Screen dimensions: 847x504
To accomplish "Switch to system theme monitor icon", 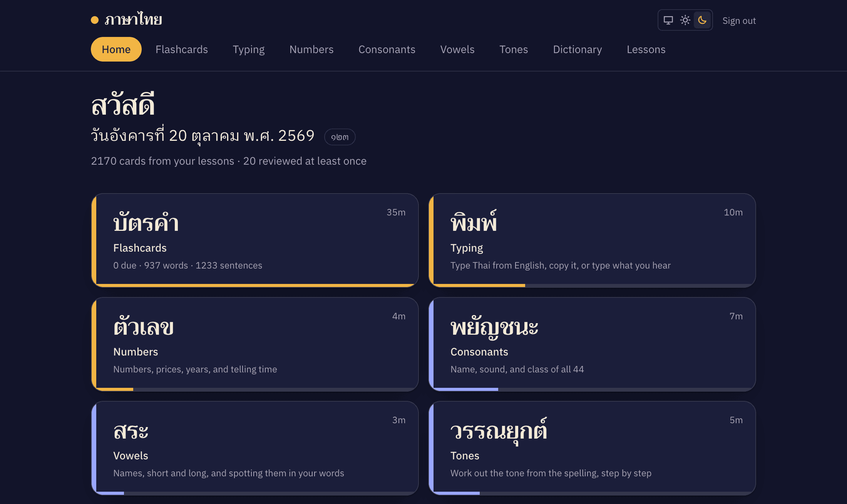I will (668, 20).
